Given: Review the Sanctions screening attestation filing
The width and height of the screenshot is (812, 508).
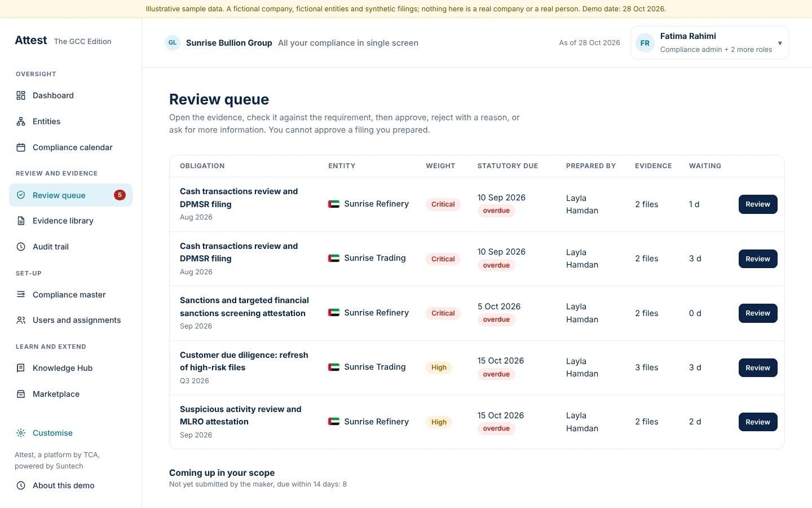Looking at the screenshot, I should (x=758, y=313).
